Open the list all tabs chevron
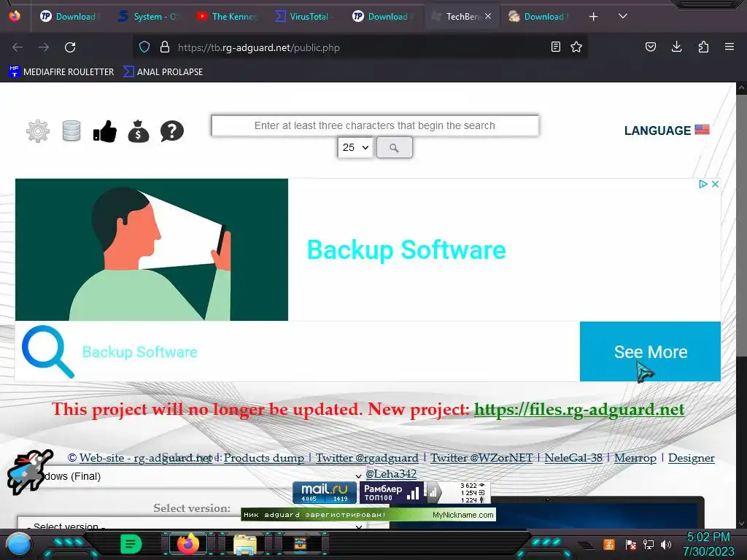Image resolution: width=747 pixels, height=560 pixels. click(623, 16)
